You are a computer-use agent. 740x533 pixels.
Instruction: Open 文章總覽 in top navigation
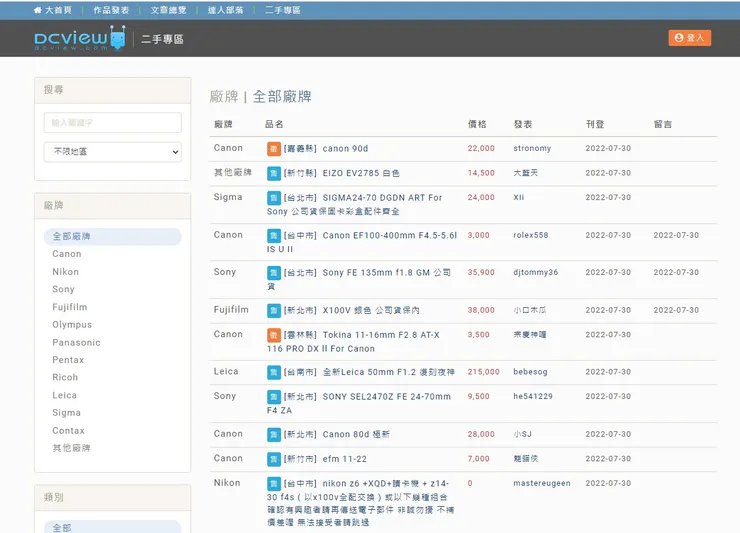168,10
